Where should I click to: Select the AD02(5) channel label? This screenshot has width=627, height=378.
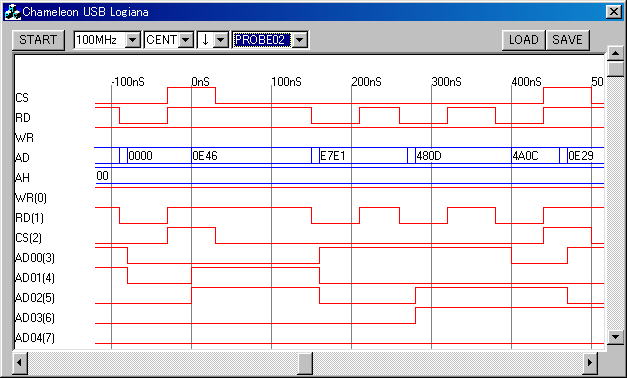(35, 298)
